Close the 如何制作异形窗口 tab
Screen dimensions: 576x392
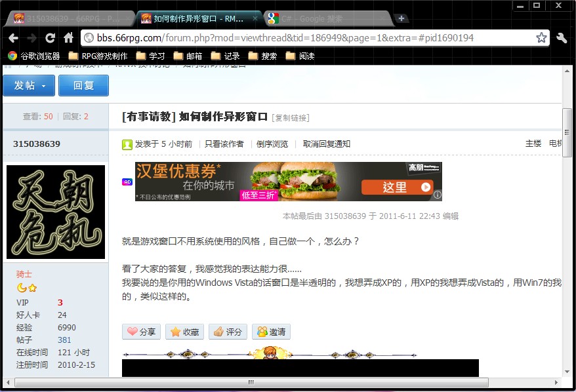[x=255, y=18]
